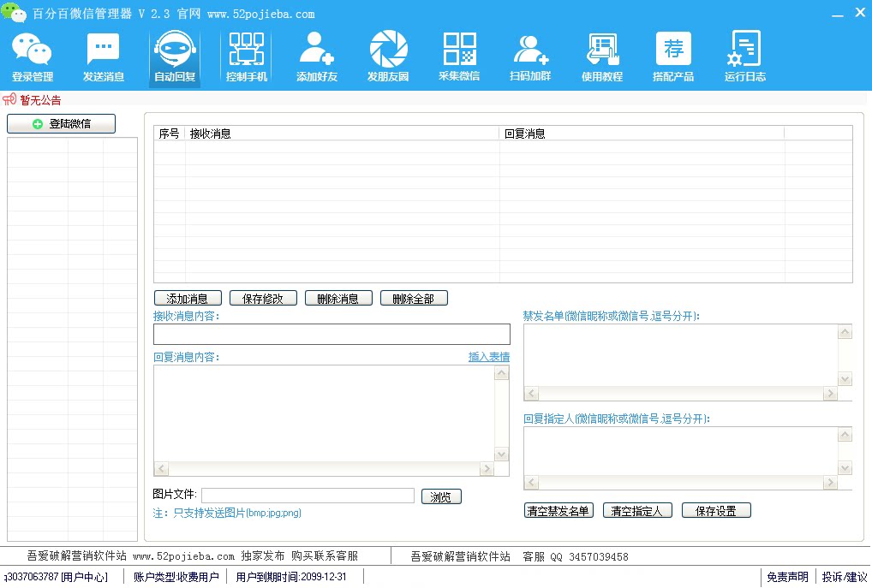Click reply content scroll down arrow

pos(502,454)
